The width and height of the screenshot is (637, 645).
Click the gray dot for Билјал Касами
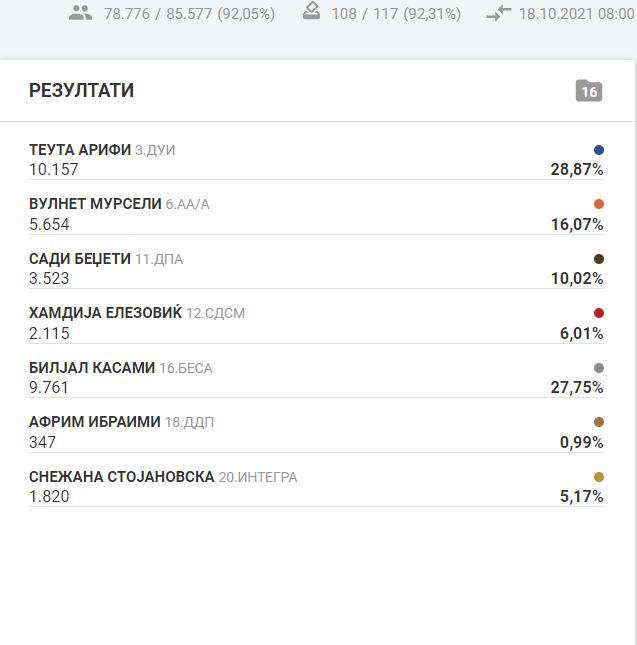599,368
